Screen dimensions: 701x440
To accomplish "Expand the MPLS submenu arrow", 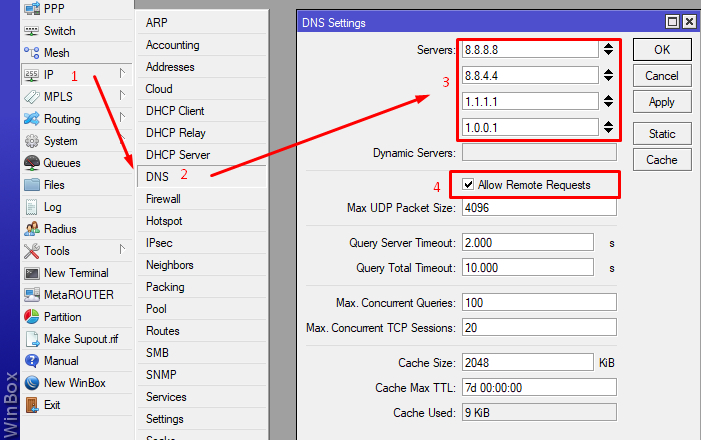I will (x=122, y=95).
